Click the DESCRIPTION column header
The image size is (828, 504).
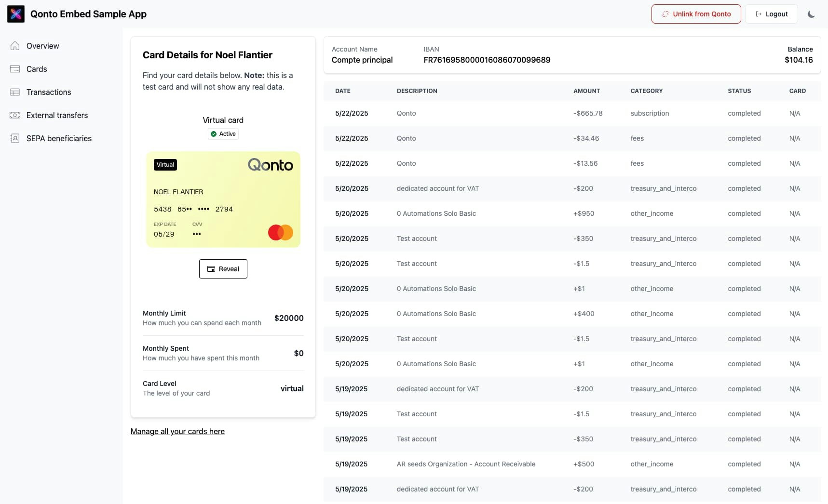(417, 91)
